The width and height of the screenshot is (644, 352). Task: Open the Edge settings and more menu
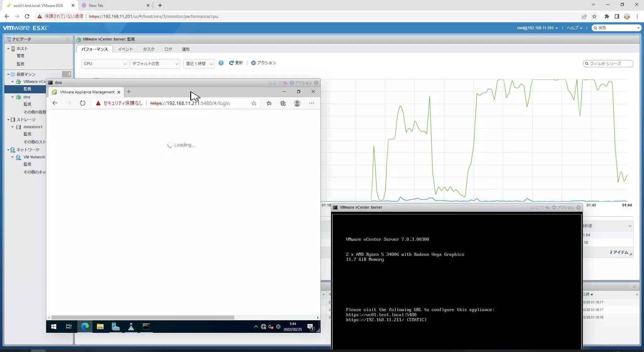point(312,103)
